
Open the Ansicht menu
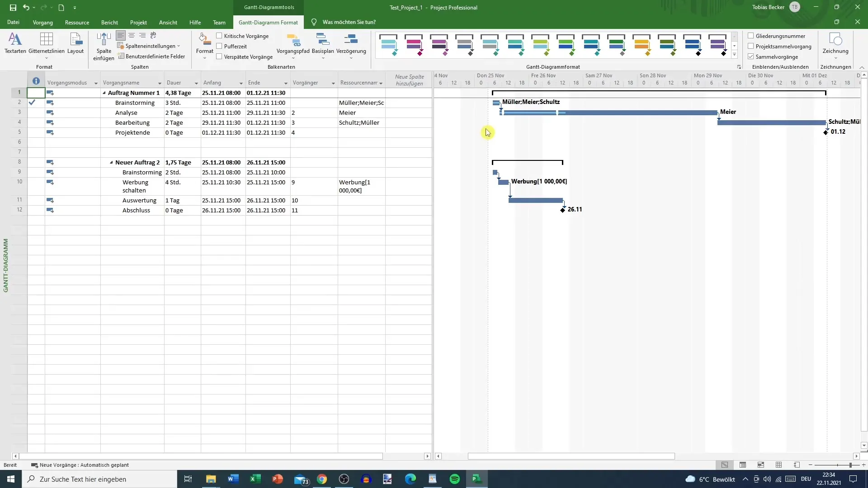(168, 22)
